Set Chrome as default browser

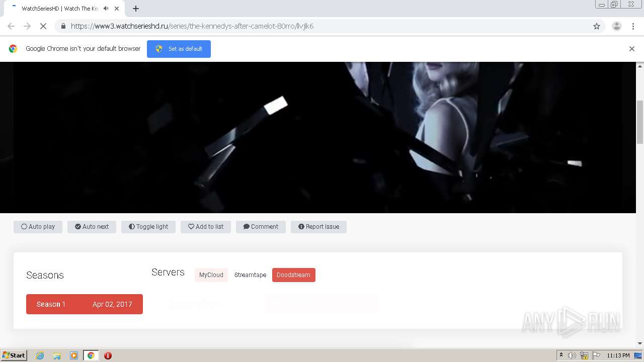[x=179, y=49]
